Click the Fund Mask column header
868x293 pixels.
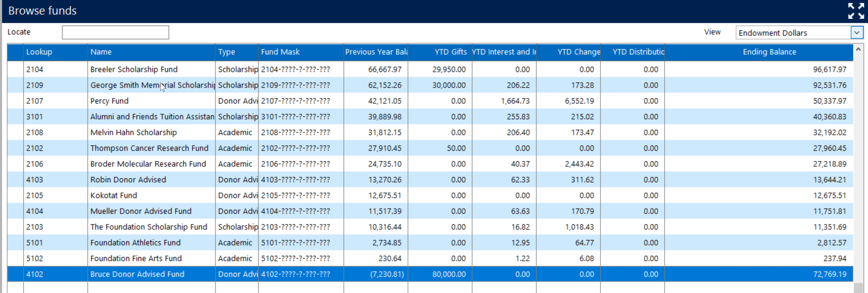pos(280,52)
